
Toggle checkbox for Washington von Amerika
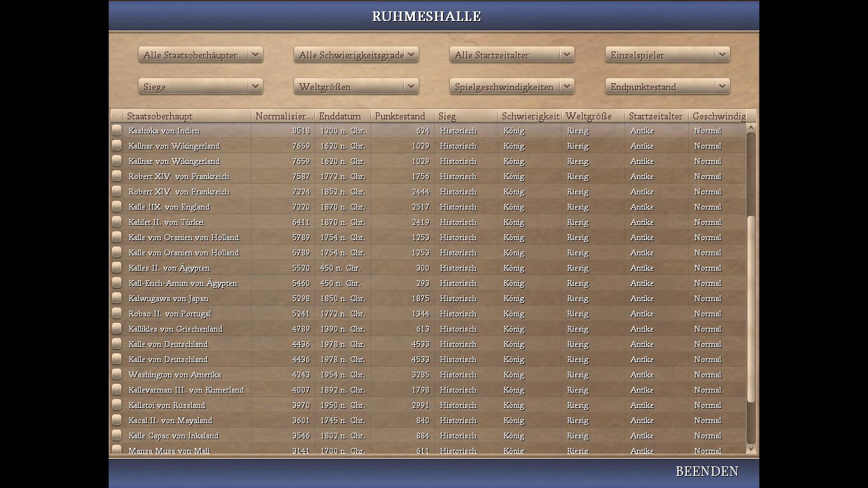(x=117, y=374)
